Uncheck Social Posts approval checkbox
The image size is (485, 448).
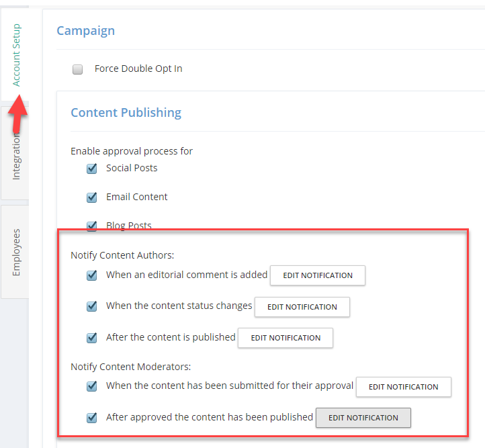coord(91,169)
